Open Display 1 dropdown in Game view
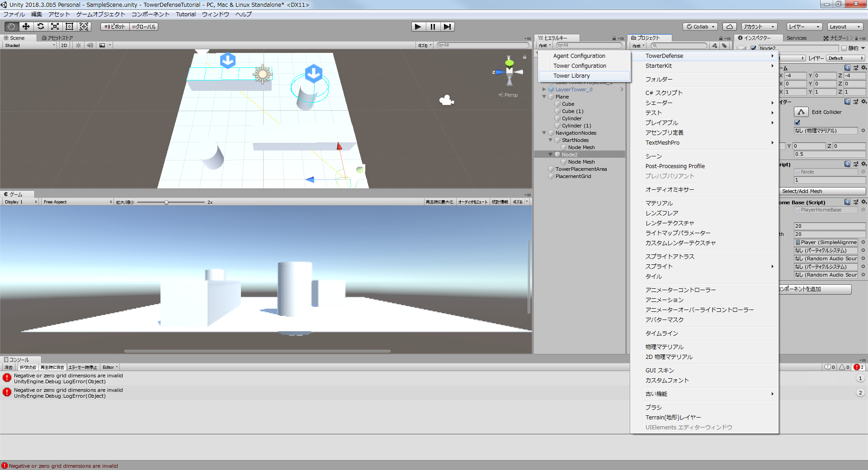 tap(21, 202)
